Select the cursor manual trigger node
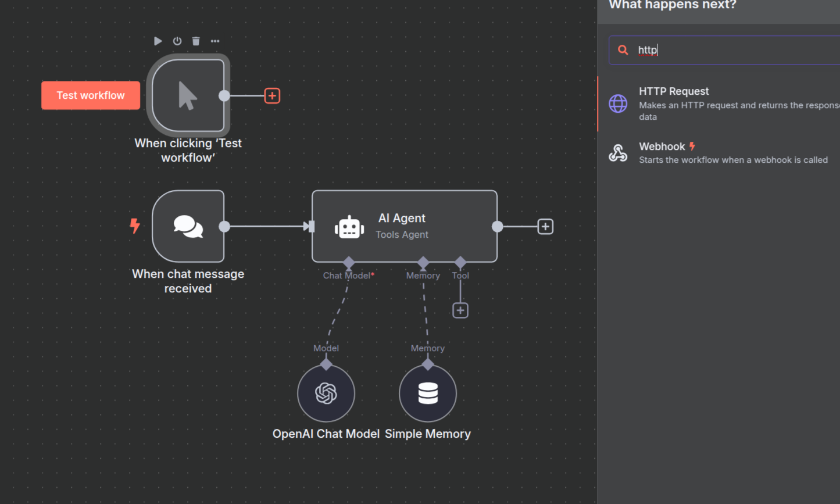This screenshot has width=840, height=504. click(x=188, y=95)
